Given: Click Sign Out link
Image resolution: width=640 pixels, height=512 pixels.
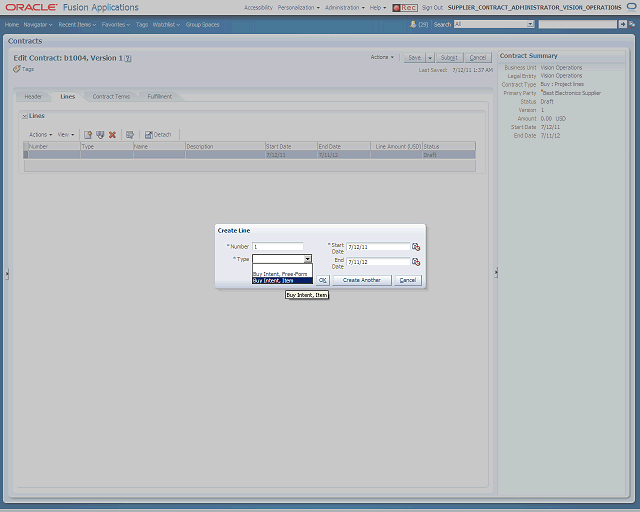Looking at the screenshot, I should [x=432, y=8].
